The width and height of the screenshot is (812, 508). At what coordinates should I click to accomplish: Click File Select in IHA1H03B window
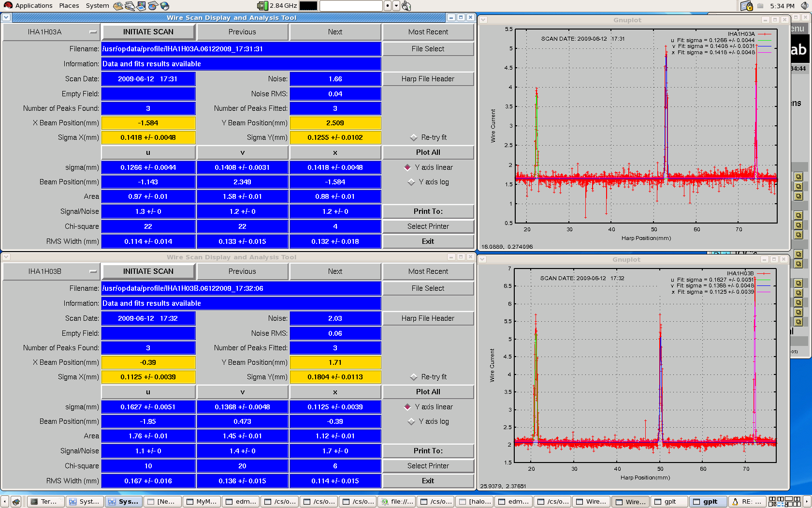point(428,288)
